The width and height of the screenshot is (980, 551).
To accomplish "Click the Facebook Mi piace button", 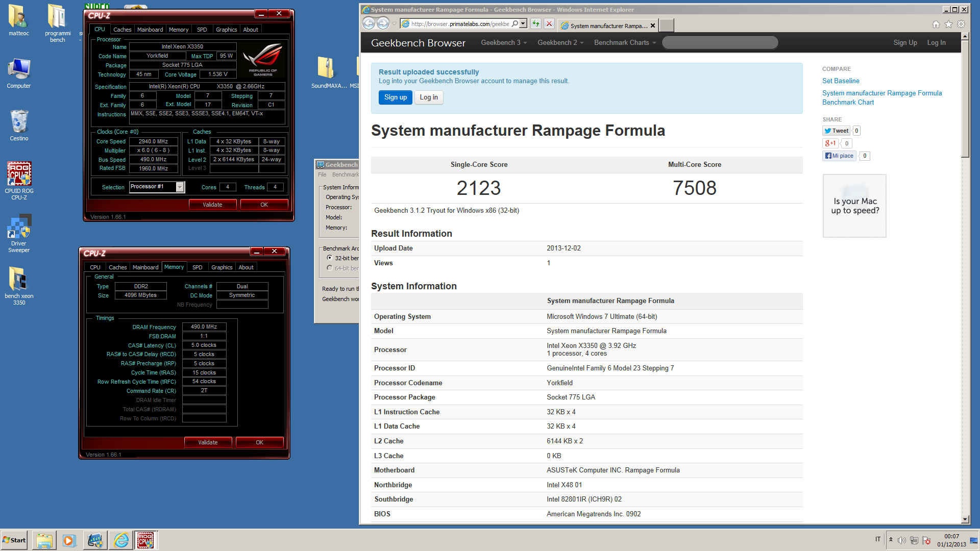I will tap(839, 156).
